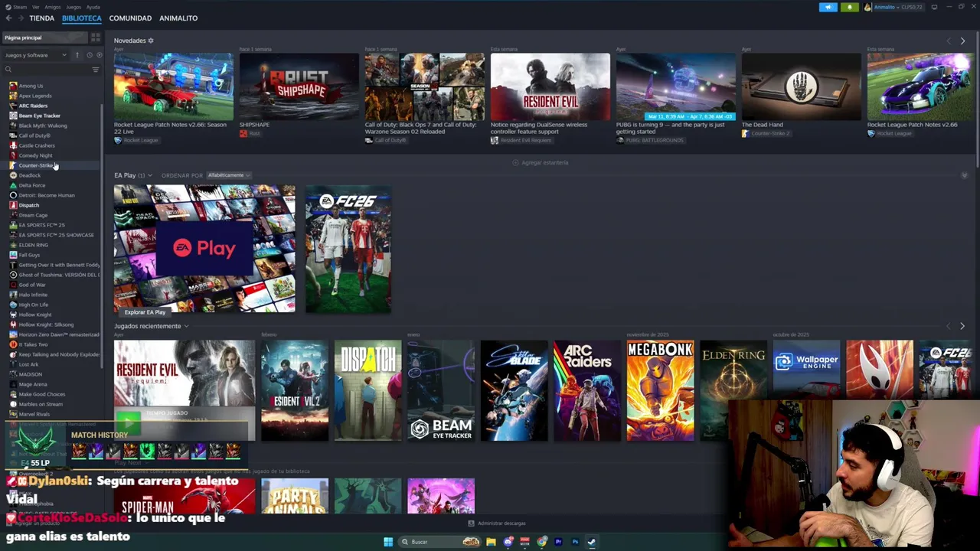
Task: Open Dispatch recent game tile
Action: coord(367,390)
